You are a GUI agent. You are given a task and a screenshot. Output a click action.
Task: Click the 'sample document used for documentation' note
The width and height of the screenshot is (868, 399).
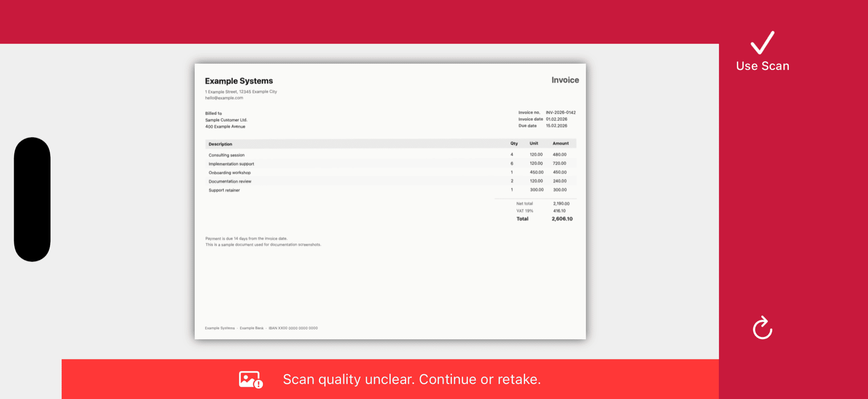[263, 245]
